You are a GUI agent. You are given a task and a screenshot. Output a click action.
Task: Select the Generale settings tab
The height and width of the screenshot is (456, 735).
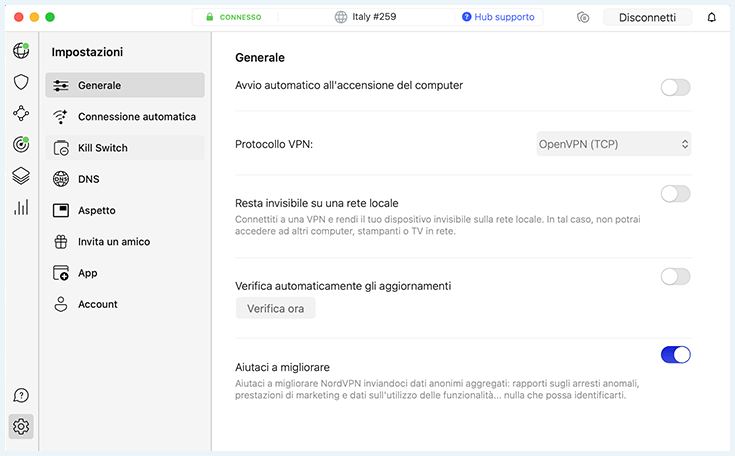click(x=125, y=85)
